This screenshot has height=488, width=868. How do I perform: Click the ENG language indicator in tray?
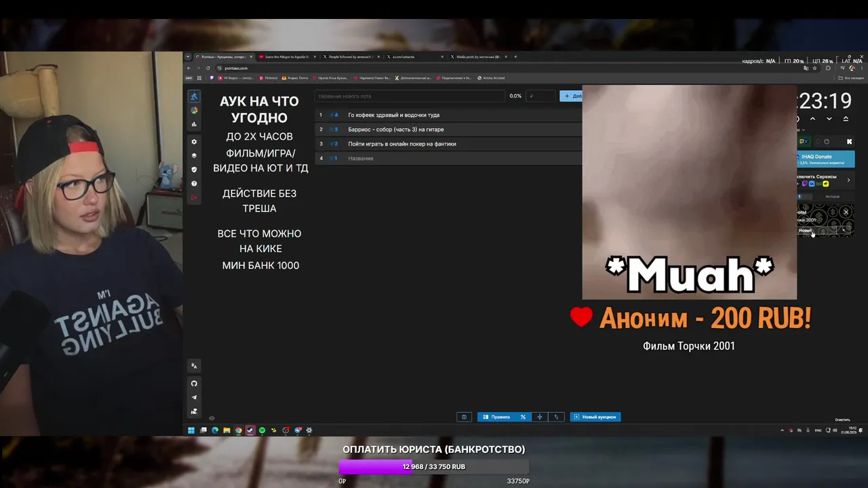pyautogui.click(x=818, y=430)
